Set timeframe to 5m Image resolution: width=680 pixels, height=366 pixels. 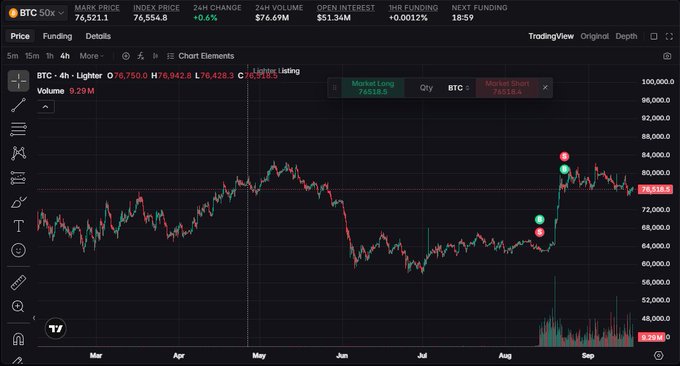(13, 56)
